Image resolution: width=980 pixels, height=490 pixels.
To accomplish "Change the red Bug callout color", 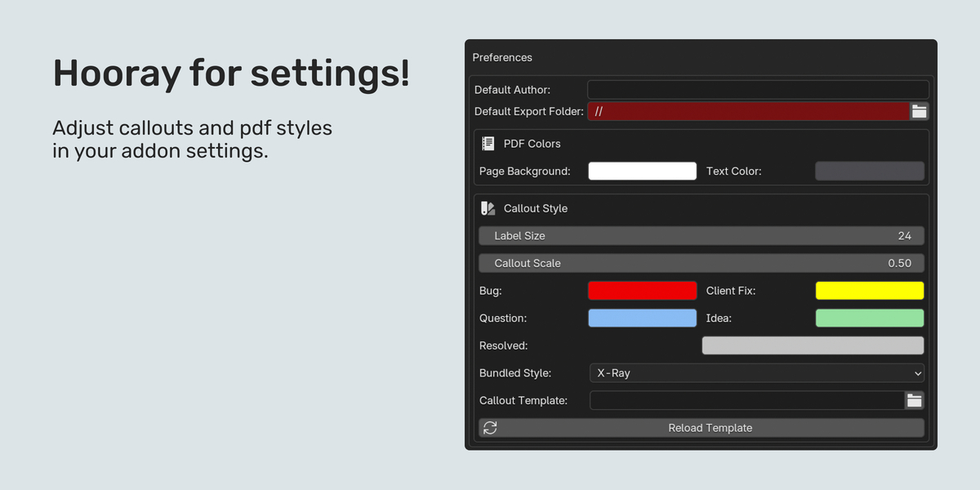I will click(643, 291).
